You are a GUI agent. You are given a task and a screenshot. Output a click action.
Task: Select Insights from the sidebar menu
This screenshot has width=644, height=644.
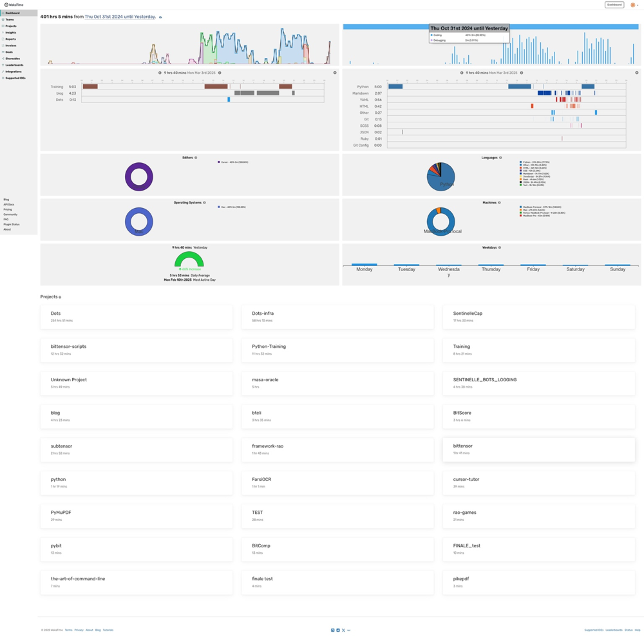(x=11, y=33)
